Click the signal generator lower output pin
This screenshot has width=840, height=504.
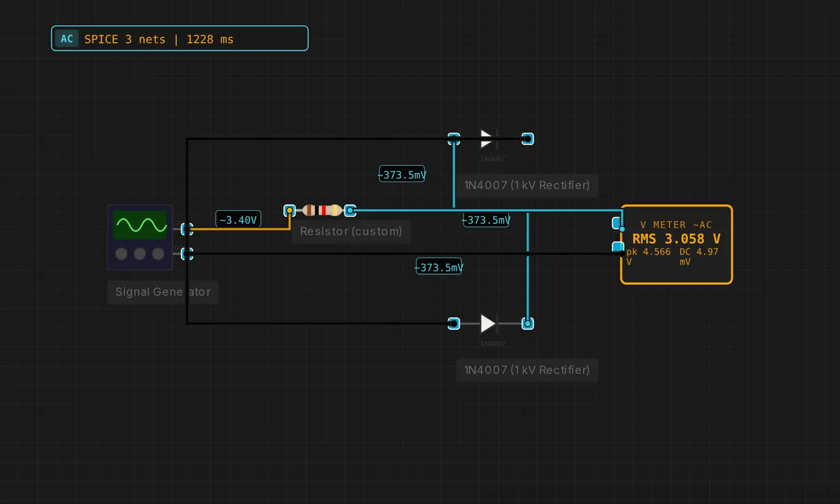187,253
